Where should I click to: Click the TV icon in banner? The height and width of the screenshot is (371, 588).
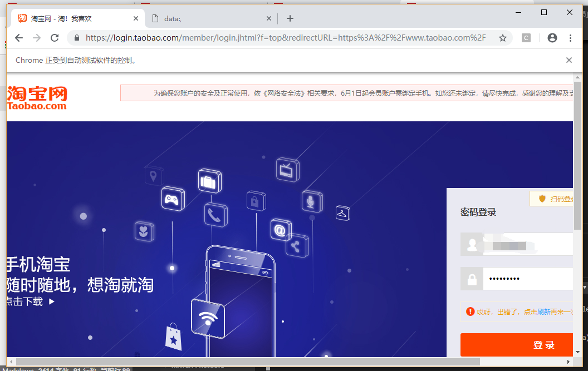[288, 170]
